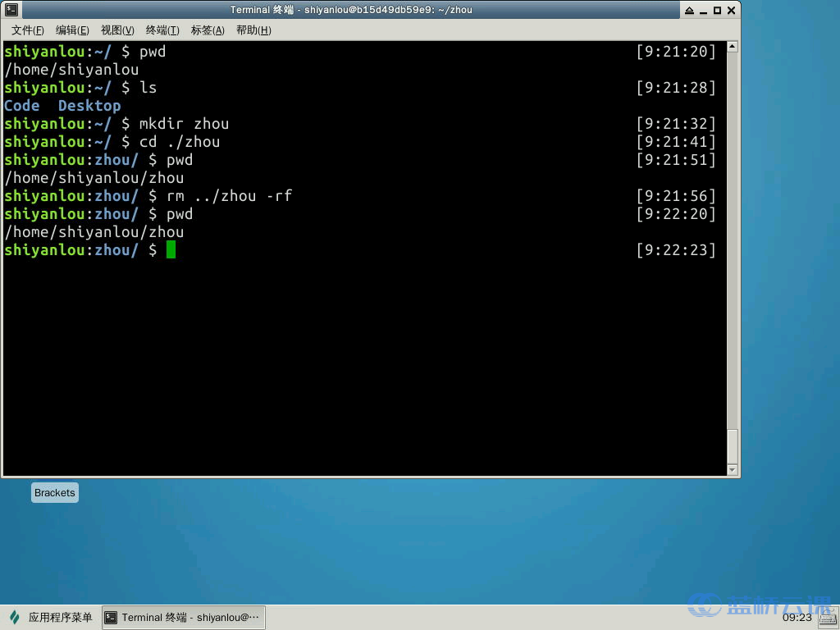
Task: Open the 终端(T) menu
Action: click(162, 30)
